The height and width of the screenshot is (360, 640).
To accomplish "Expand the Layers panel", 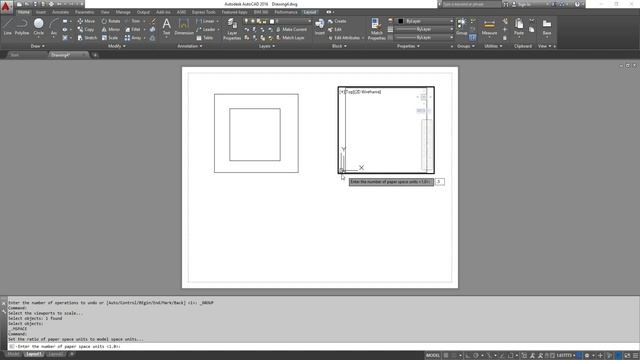I will [x=267, y=46].
